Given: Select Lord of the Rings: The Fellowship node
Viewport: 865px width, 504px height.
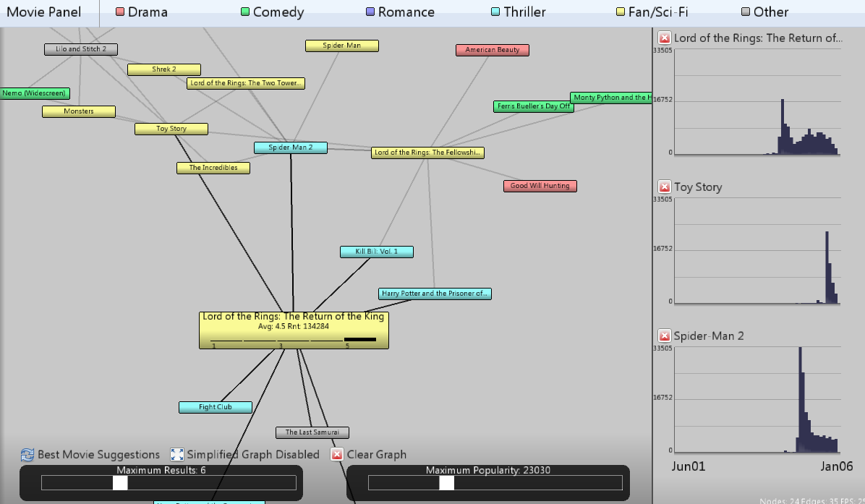Looking at the screenshot, I should 427,153.
